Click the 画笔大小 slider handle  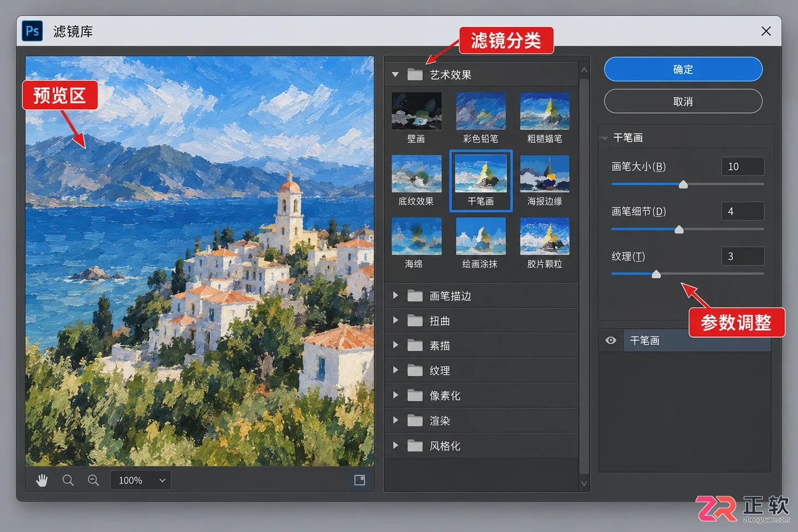[x=683, y=185]
